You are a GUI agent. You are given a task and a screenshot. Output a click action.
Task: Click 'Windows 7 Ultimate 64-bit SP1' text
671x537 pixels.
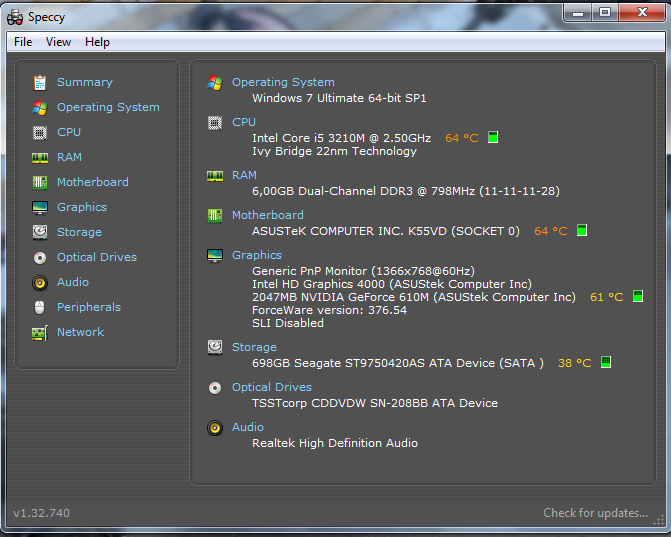[339, 98]
